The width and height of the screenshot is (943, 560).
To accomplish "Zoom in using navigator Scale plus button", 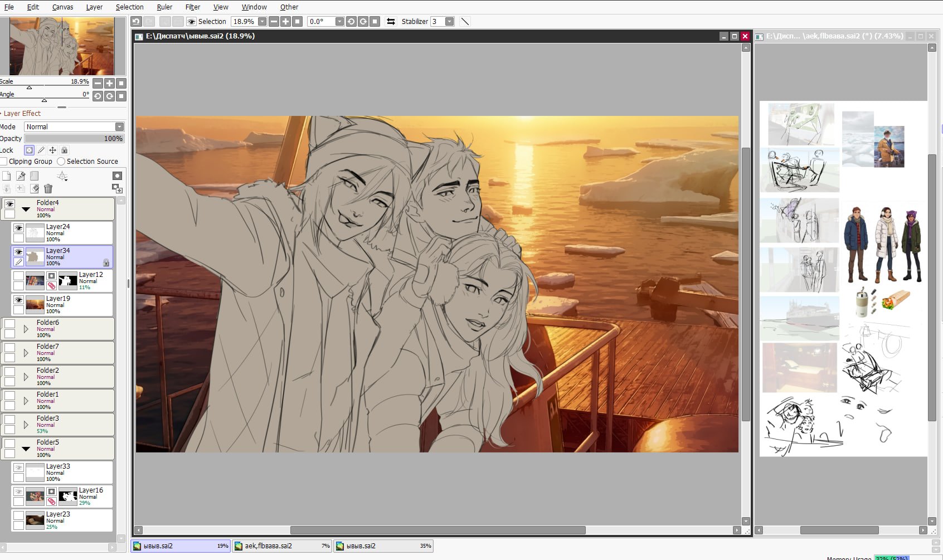I will pos(109,84).
